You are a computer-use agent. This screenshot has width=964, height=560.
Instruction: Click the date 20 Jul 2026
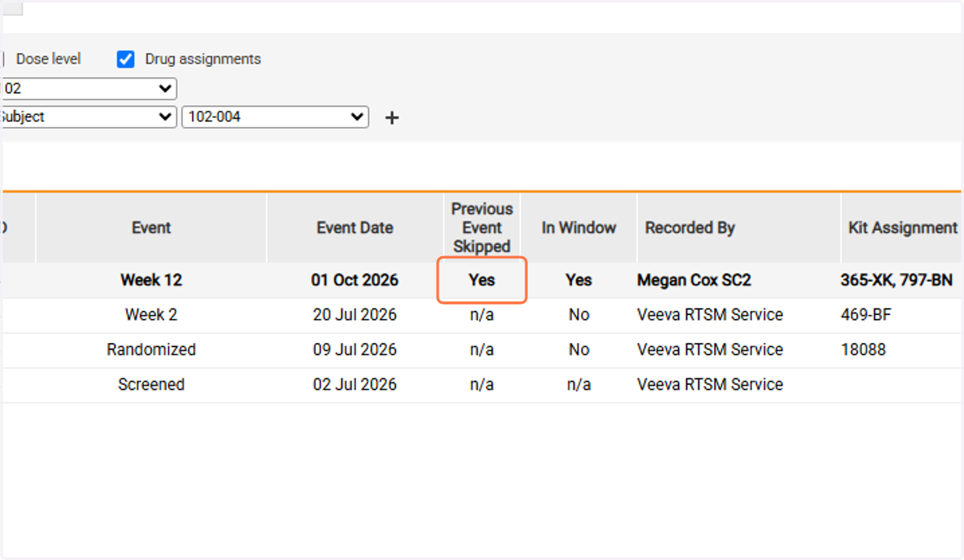[354, 315]
